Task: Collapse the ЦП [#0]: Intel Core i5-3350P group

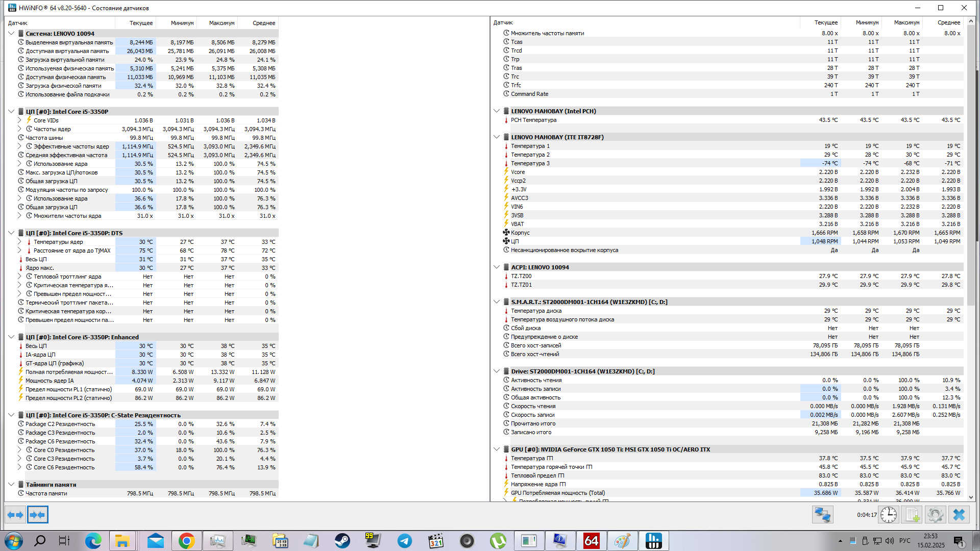Action: click(11, 112)
